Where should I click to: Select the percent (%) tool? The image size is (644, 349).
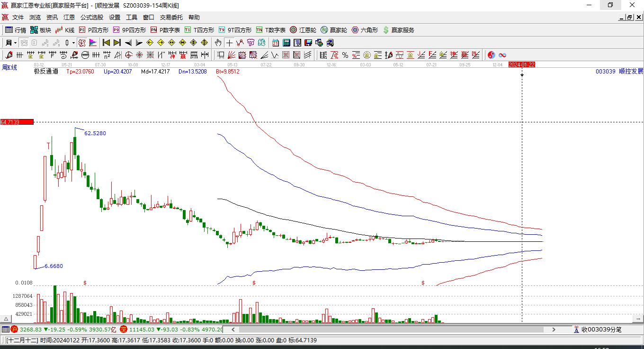point(345,55)
